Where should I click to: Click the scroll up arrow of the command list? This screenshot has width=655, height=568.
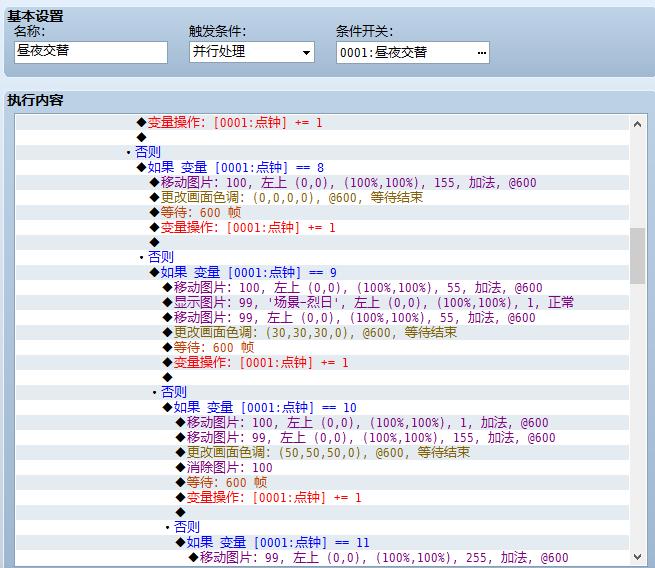coord(637,124)
